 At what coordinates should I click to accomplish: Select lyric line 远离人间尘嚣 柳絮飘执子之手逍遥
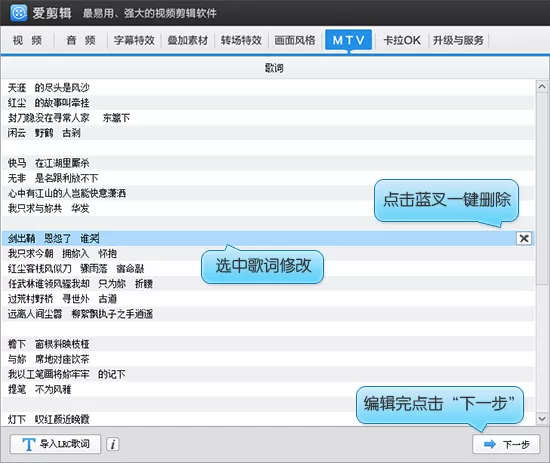click(x=268, y=314)
